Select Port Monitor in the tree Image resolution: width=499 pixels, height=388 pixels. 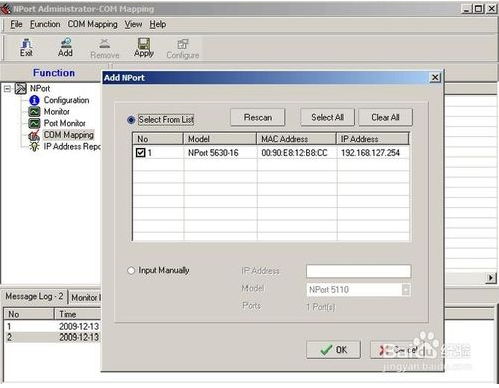[x=65, y=123]
